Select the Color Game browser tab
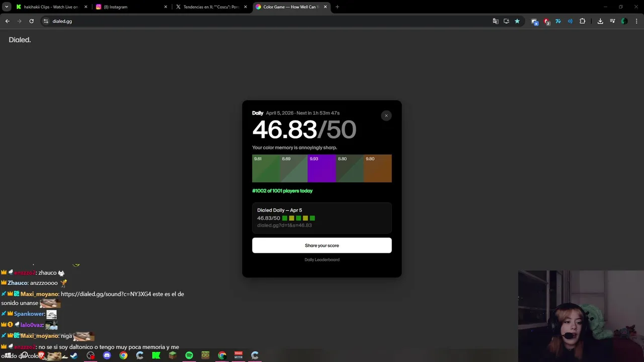This screenshot has height=362, width=644. pyautogui.click(x=291, y=7)
